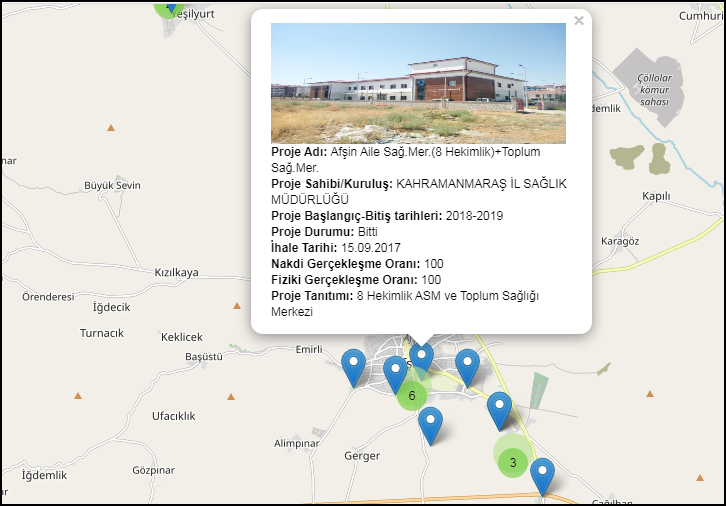Click the orange triangle east of Keklicek

click(237, 306)
